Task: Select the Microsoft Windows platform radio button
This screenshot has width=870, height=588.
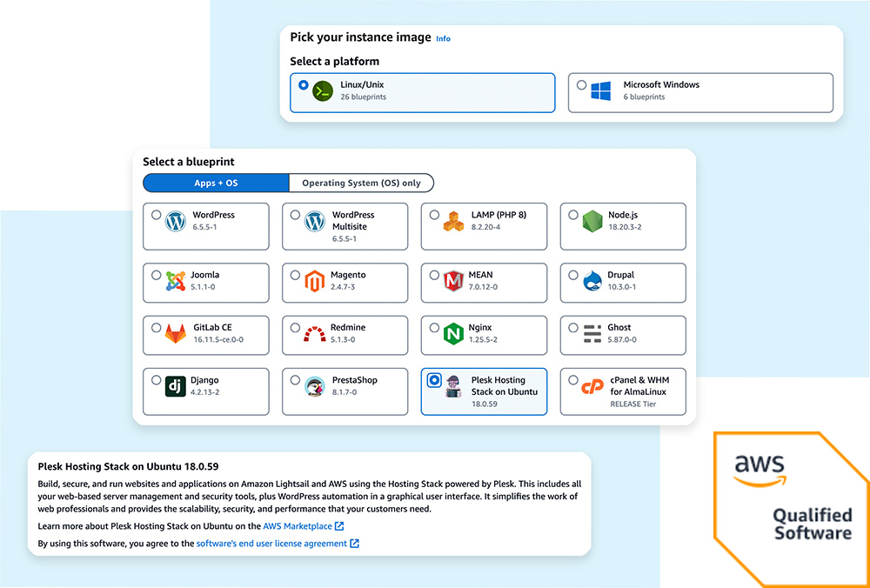Action: (x=581, y=85)
